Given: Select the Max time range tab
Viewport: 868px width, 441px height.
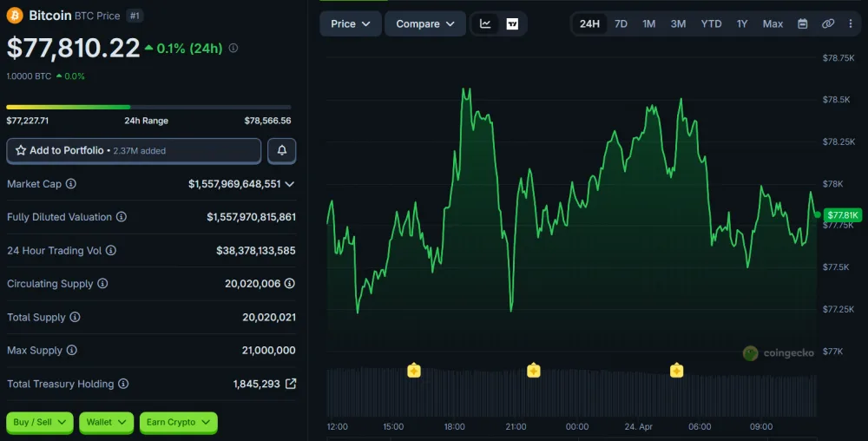Looking at the screenshot, I should [773, 23].
